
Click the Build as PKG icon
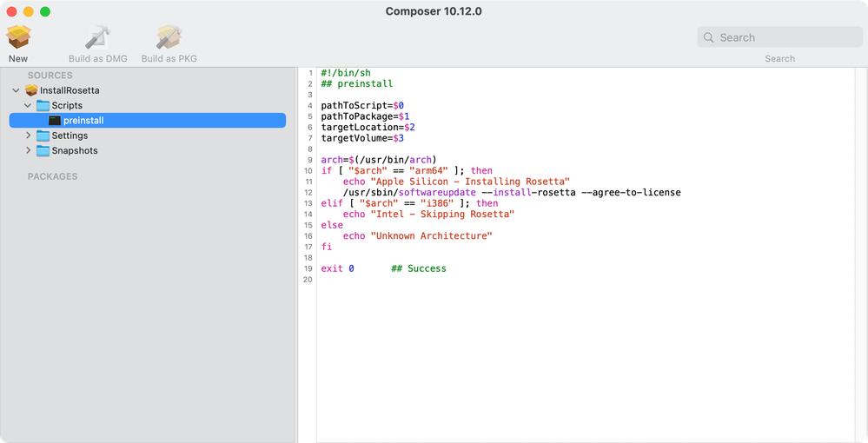tap(169, 37)
